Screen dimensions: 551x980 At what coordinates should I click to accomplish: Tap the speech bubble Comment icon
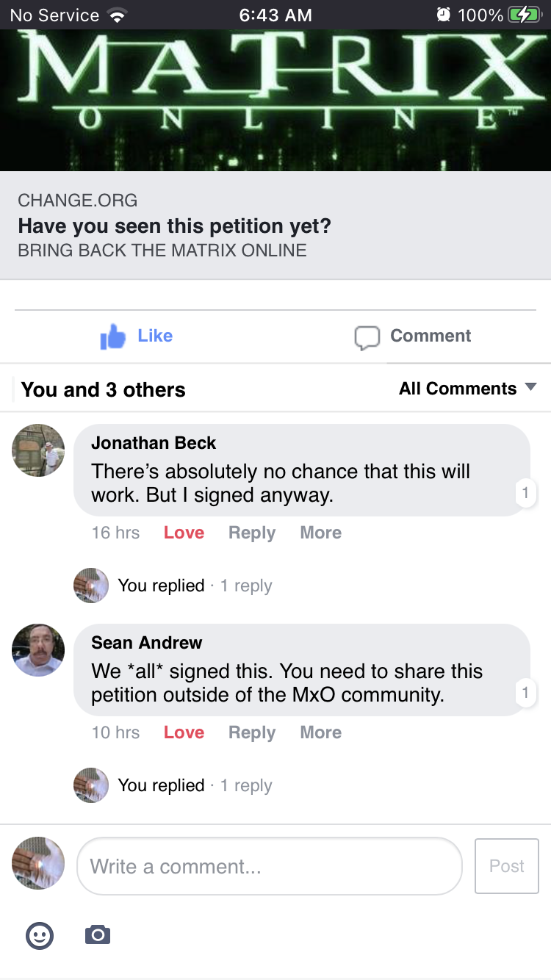(367, 337)
